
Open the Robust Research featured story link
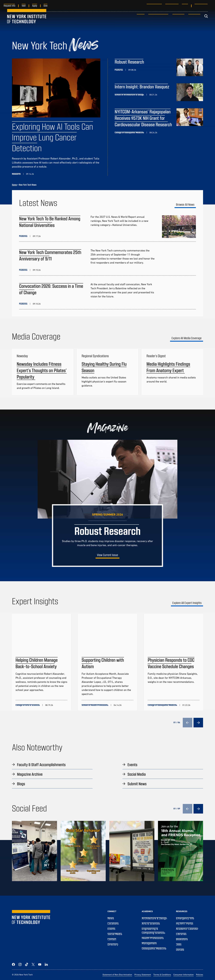(129, 62)
